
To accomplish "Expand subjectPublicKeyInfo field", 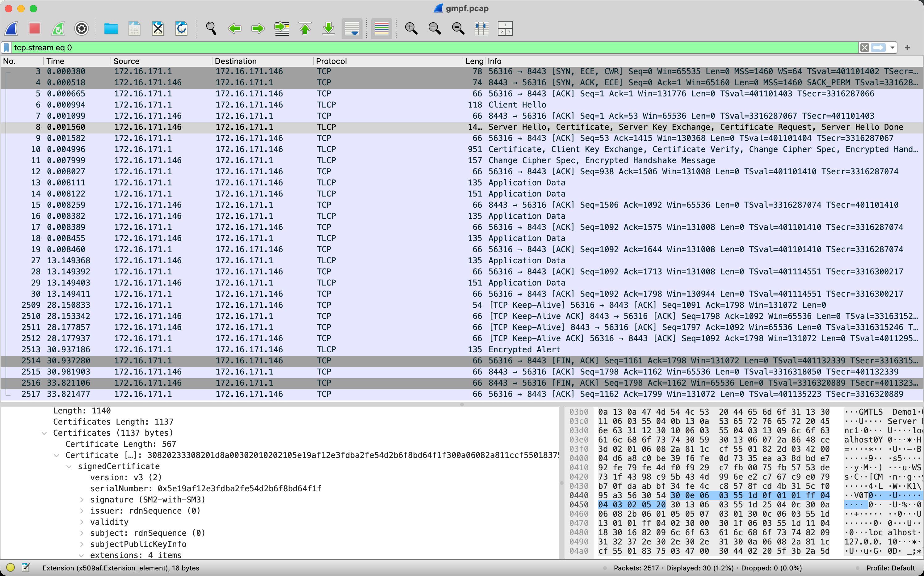I will coord(82,544).
